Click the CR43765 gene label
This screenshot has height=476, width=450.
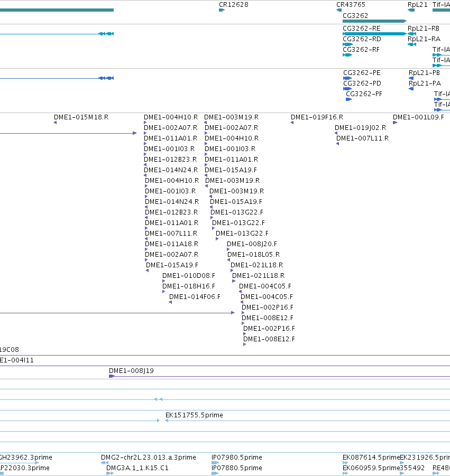351,5
